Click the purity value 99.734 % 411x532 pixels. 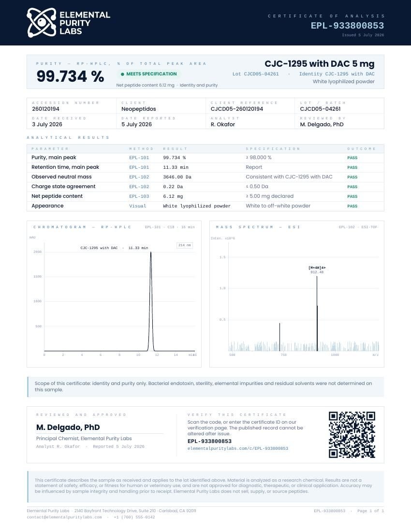coord(70,76)
